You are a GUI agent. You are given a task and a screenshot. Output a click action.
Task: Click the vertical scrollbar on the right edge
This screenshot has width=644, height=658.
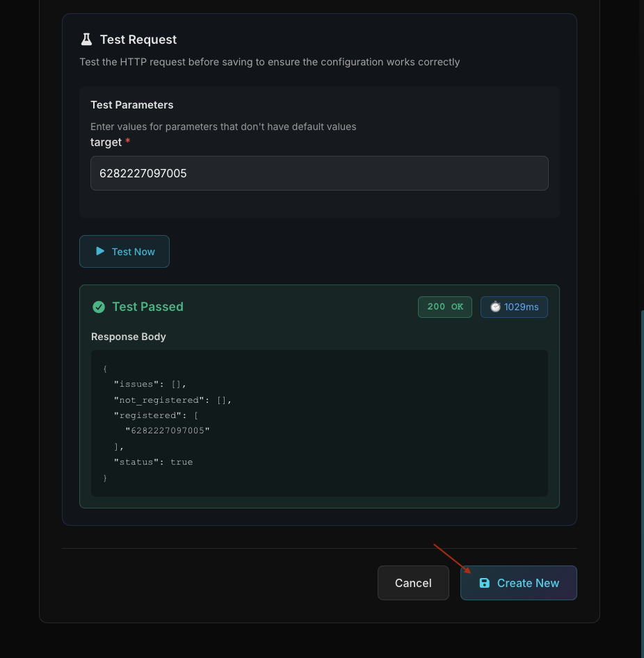pos(642,480)
